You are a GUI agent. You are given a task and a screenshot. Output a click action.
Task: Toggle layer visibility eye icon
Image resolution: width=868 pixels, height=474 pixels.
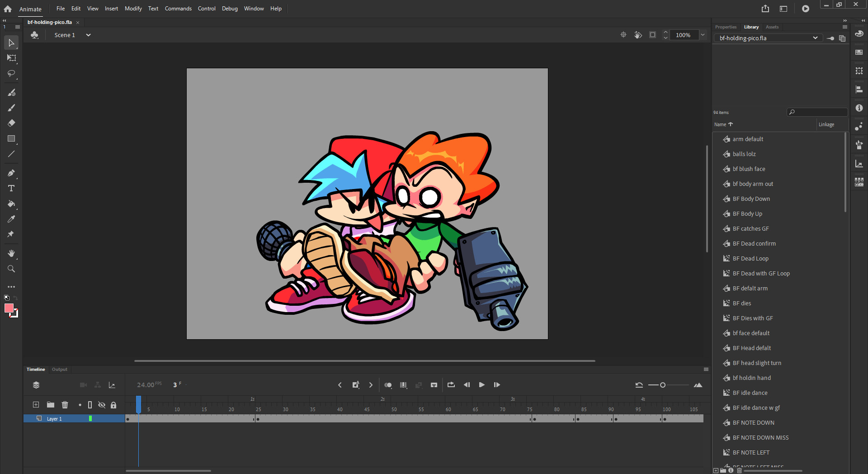[x=102, y=405]
